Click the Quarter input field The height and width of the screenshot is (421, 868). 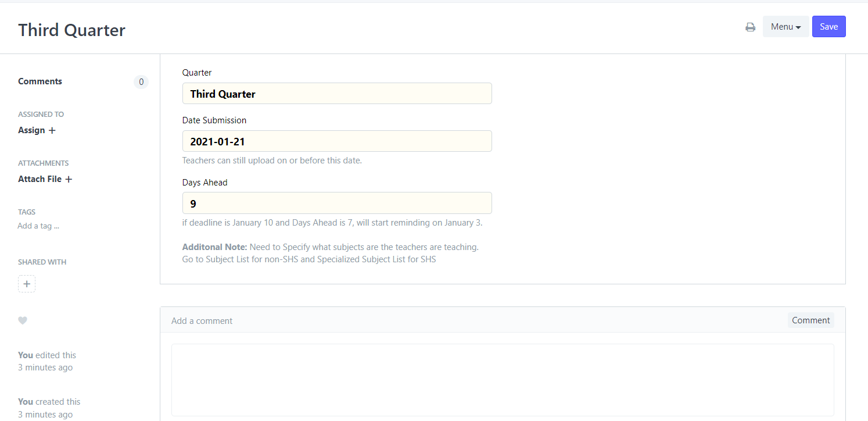point(337,94)
